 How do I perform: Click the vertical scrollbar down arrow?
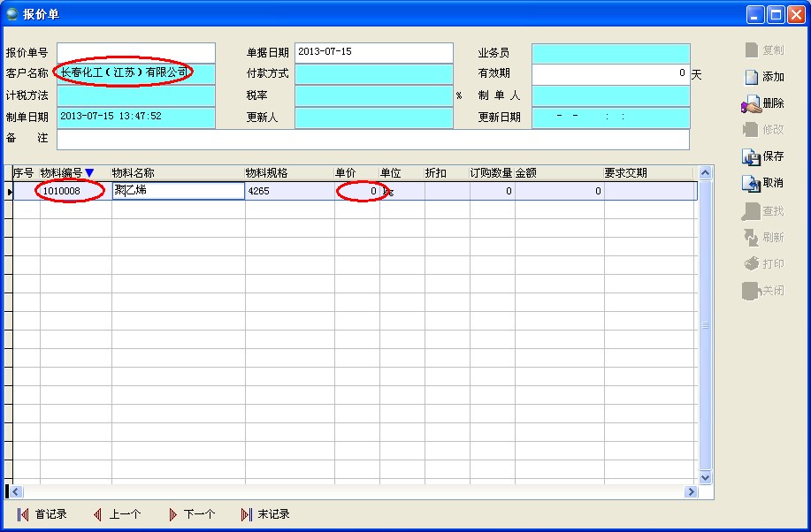pyautogui.click(x=705, y=477)
